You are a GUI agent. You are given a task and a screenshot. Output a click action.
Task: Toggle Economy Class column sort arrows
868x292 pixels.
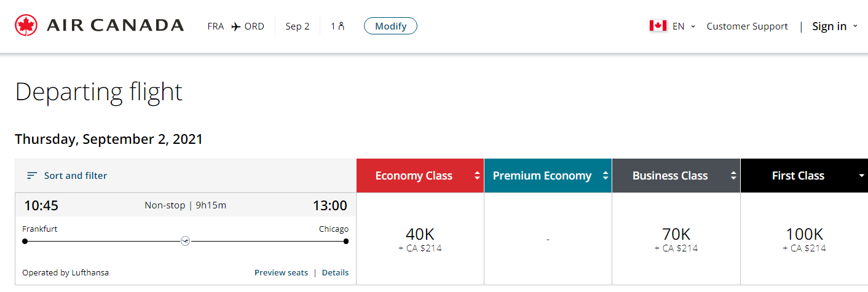(477, 176)
